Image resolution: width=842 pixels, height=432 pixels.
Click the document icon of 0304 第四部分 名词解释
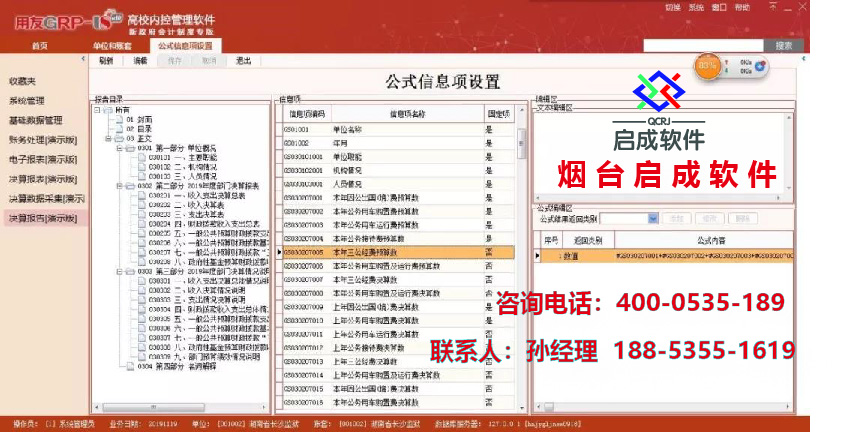[x=130, y=366]
